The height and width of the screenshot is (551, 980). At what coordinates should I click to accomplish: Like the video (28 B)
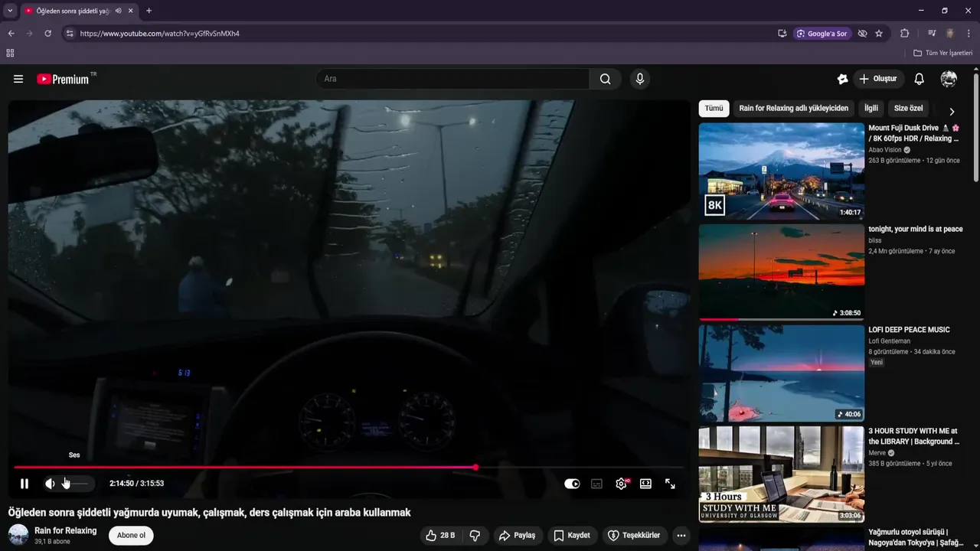(440, 536)
